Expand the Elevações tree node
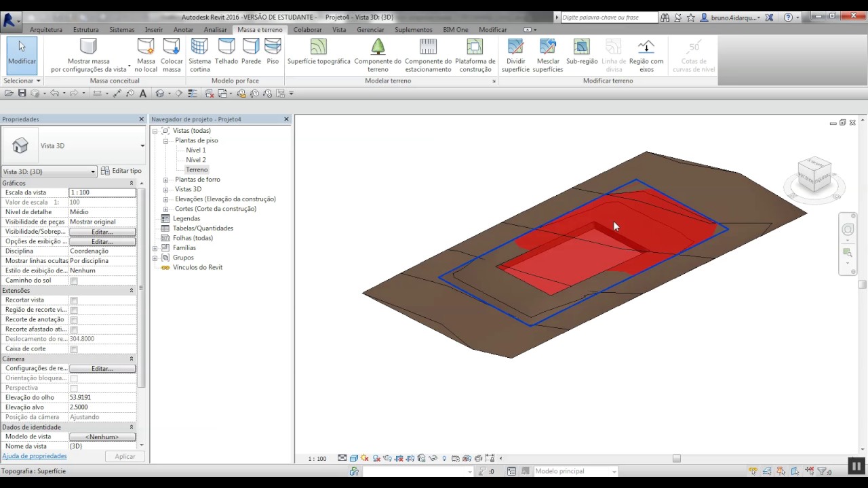Screen dimensions: 868x488 [165, 199]
